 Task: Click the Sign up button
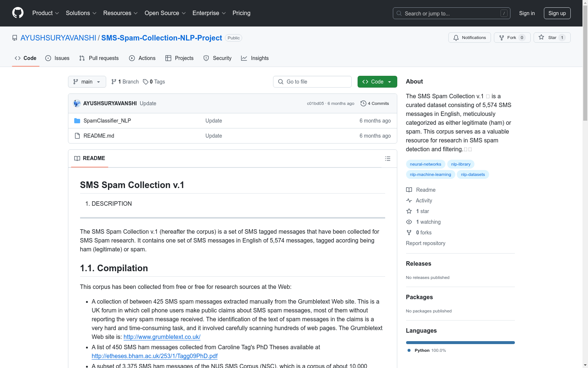pos(557,13)
